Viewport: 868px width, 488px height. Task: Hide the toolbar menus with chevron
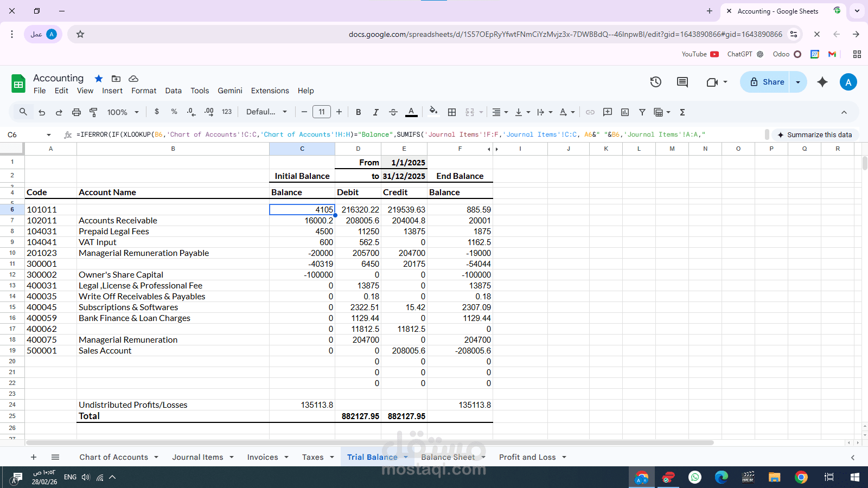844,112
